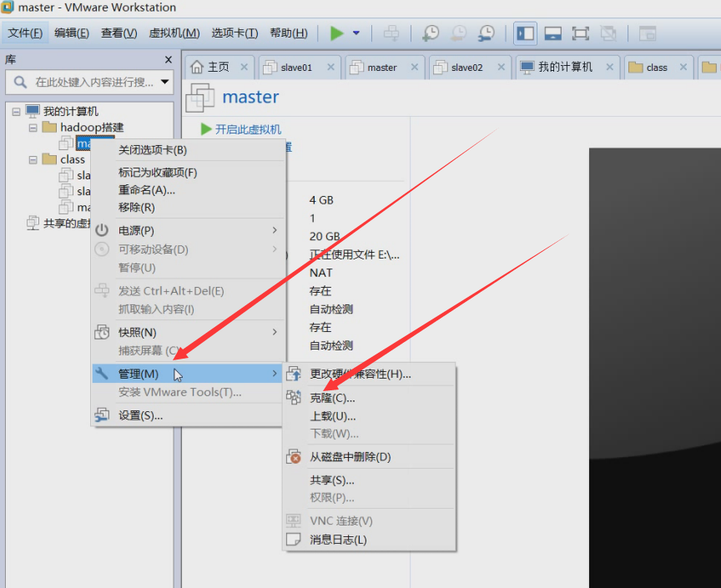Open 设置(S)... from context menu
Viewport: 721px width, 588px height.
[189, 415]
